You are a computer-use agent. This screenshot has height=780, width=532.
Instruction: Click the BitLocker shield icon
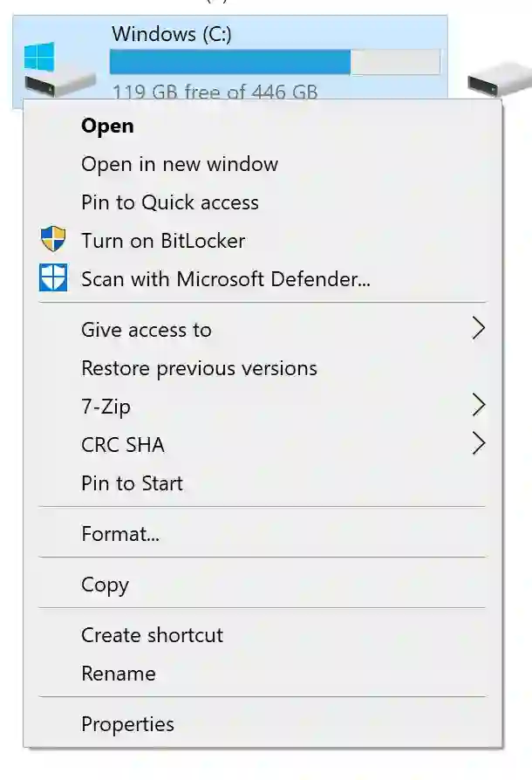click(x=53, y=240)
